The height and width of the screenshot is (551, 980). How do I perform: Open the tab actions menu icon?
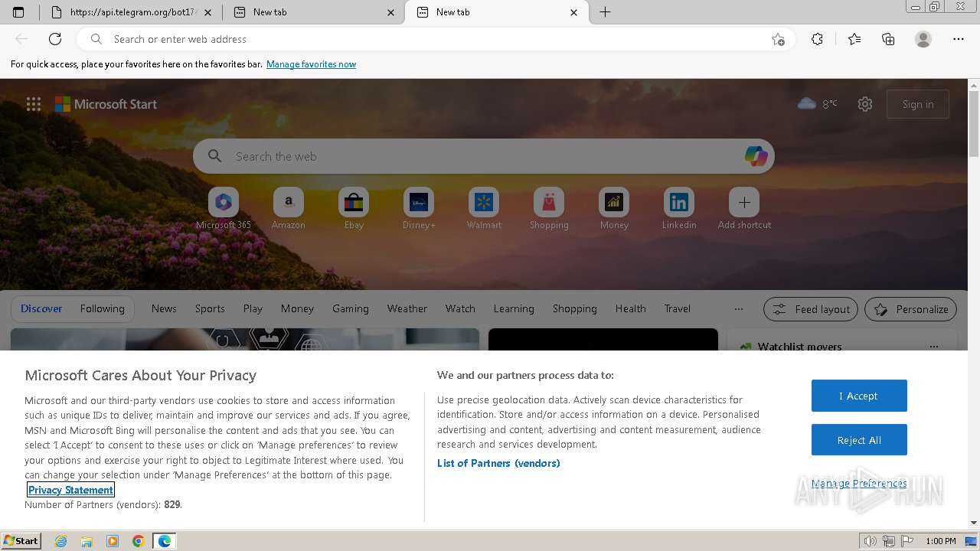(18, 12)
